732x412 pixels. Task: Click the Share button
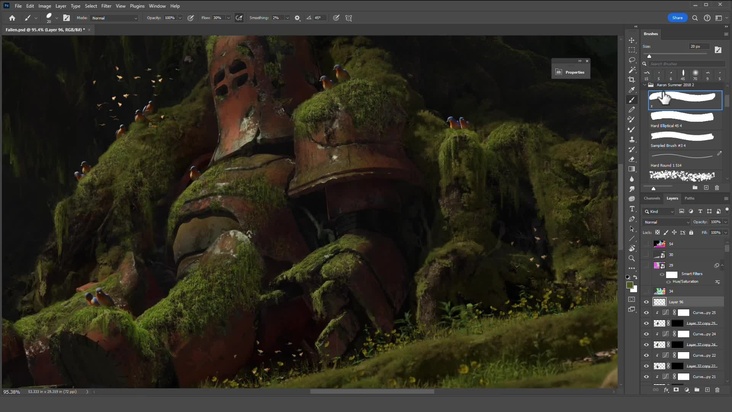point(677,18)
